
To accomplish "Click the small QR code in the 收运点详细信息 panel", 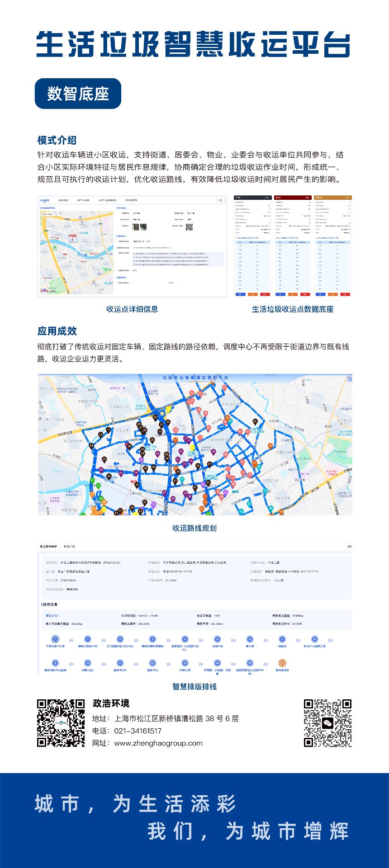I will (x=189, y=227).
